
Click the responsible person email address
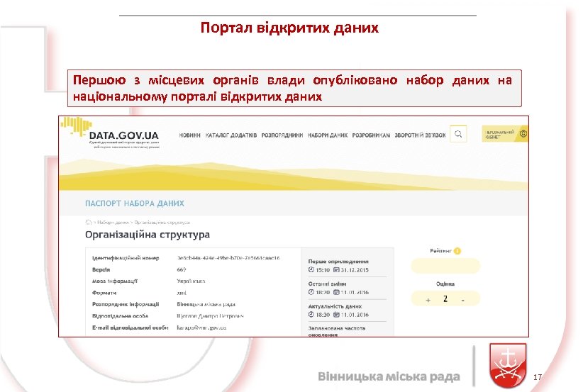pyautogui.click(x=201, y=327)
